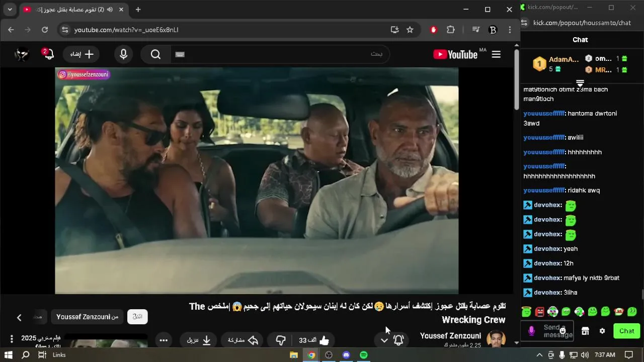Open Windows Start menu
This screenshot has height=362, width=644.
(9, 355)
